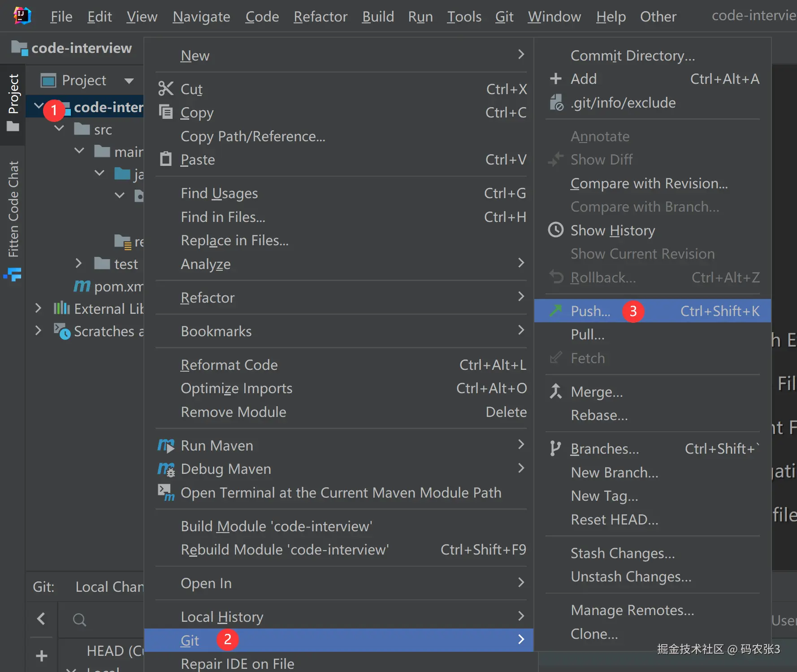797x672 pixels.
Task: Click the Copy icon in context menu
Action: [166, 112]
